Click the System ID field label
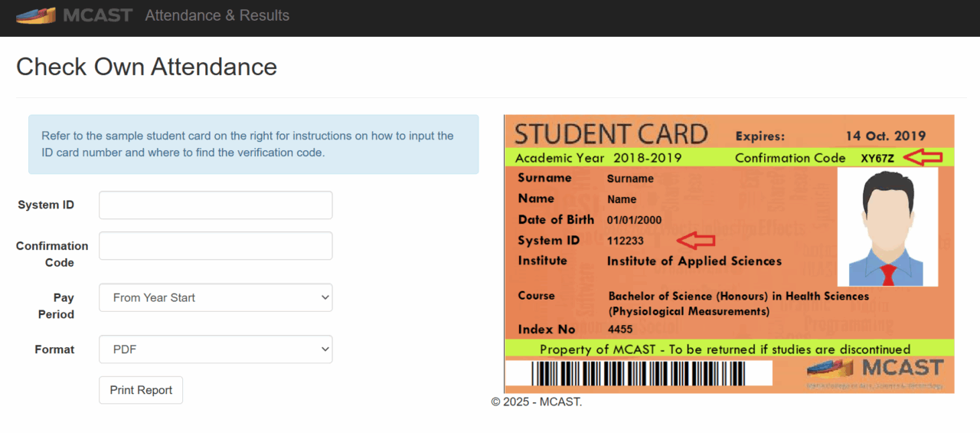Screen dimensions: 980x433 coord(46,205)
